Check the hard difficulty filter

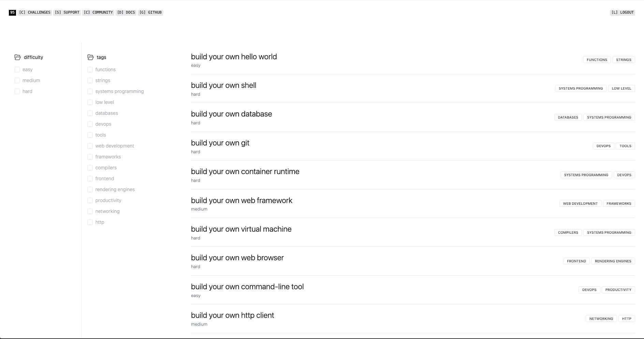(x=17, y=91)
